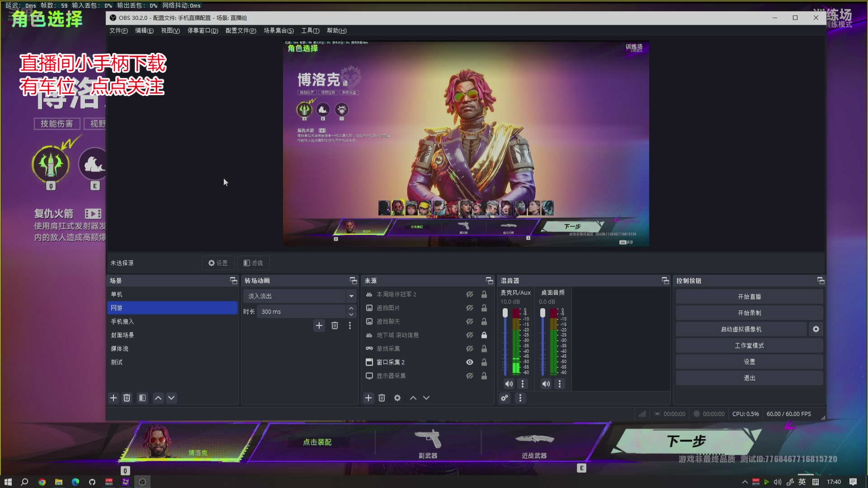Click the 时长 300 ms duration field
868x488 pixels.
coord(302,312)
